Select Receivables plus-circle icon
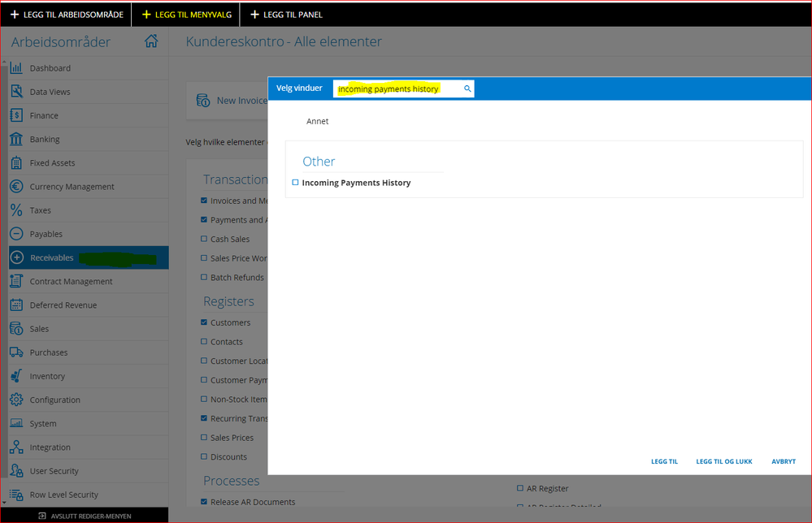812x523 pixels. point(17,257)
